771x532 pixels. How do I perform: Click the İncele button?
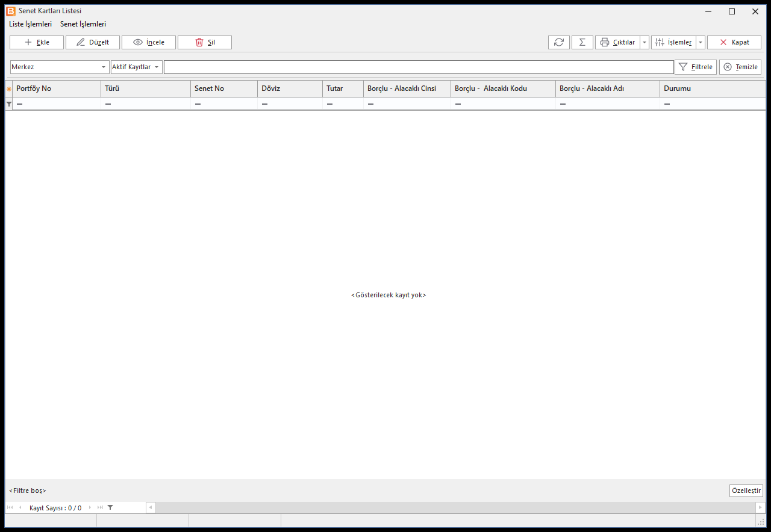pyautogui.click(x=149, y=42)
